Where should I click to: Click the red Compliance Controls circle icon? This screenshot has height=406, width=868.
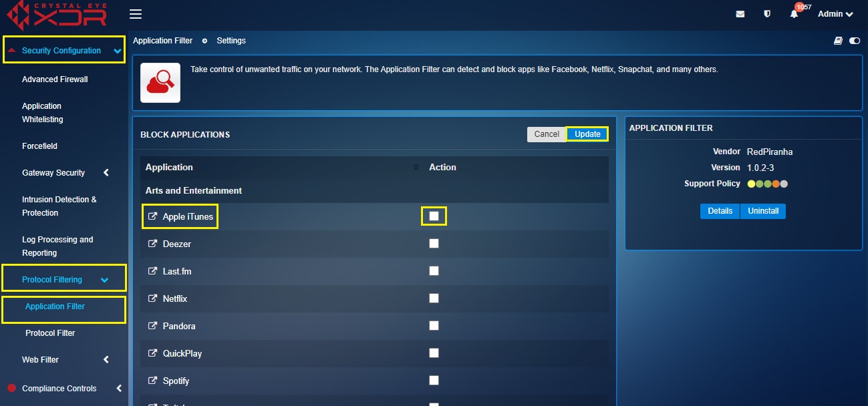click(x=11, y=388)
